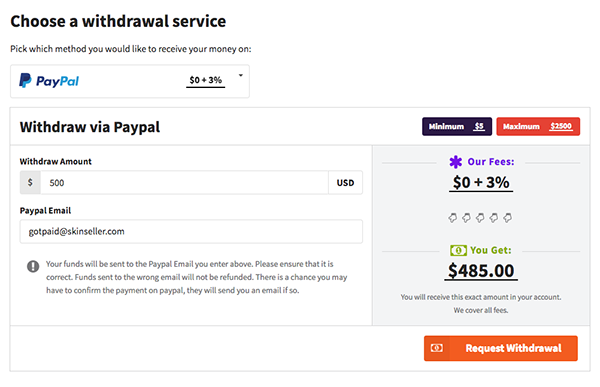
Task: Click the last down arrow icon under the fees
Action: point(508,218)
